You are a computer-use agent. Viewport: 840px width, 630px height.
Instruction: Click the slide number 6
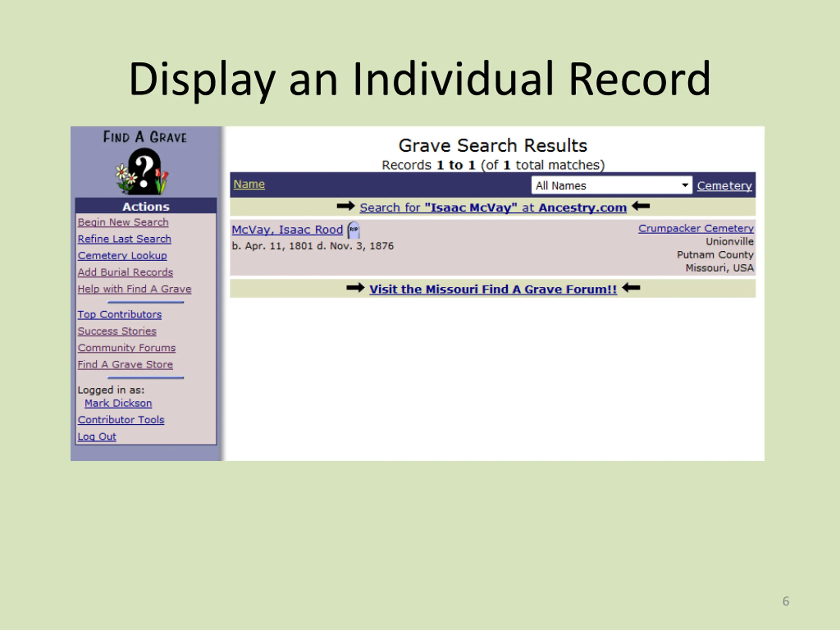tap(786, 601)
